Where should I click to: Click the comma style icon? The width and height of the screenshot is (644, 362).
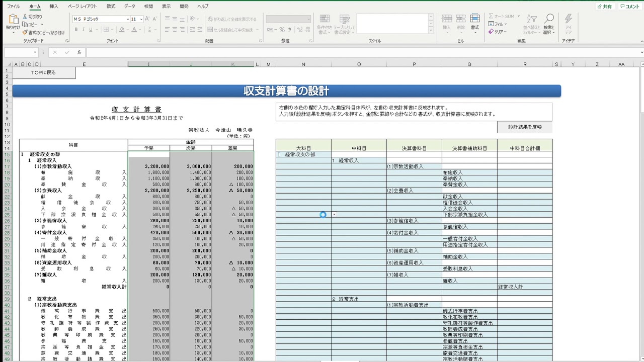tap(289, 30)
